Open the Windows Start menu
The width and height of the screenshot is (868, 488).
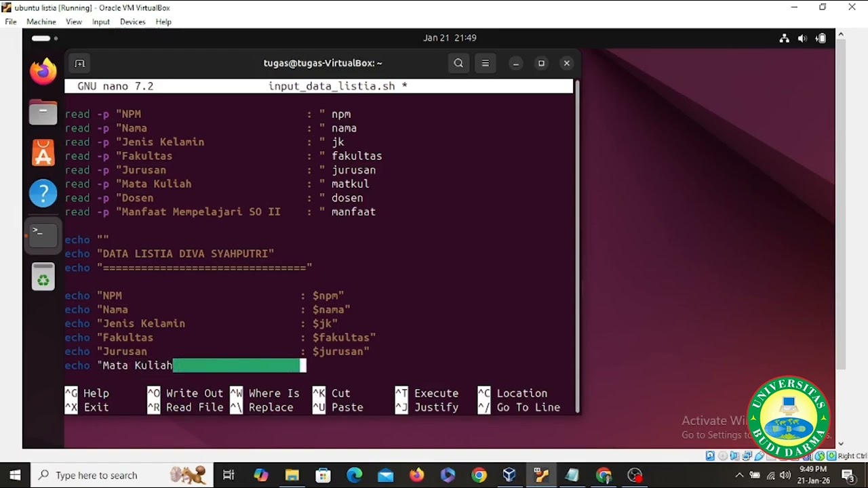point(15,475)
